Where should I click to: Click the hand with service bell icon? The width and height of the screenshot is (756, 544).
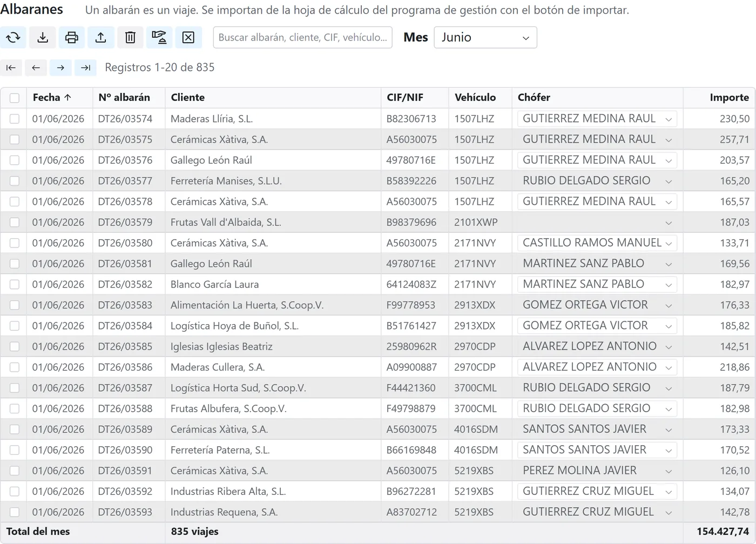[x=159, y=37]
